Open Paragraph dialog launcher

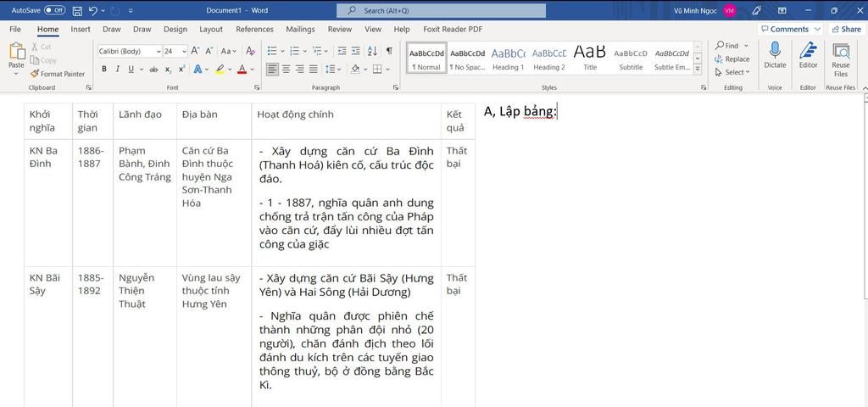pyautogui.click(x=395, y=87)
